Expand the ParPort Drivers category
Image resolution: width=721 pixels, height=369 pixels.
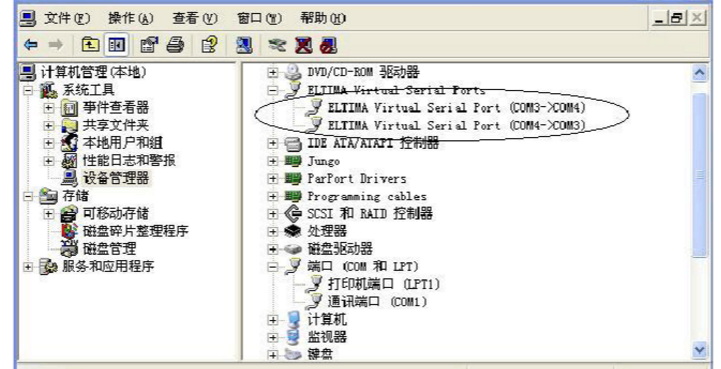273,179
